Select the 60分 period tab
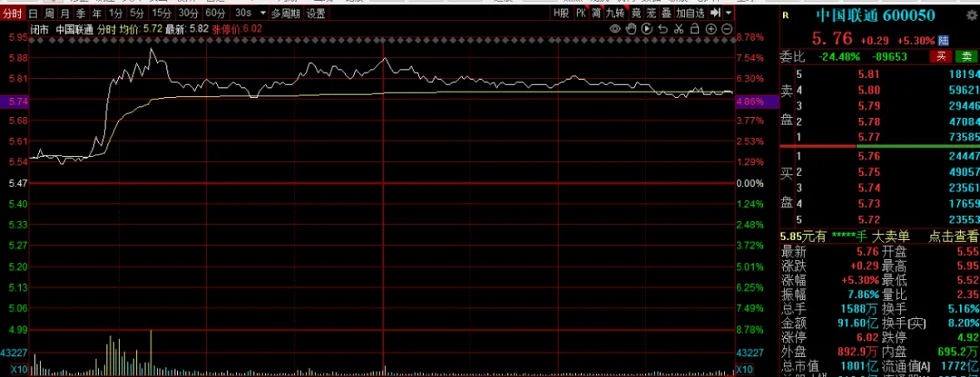 215,13
